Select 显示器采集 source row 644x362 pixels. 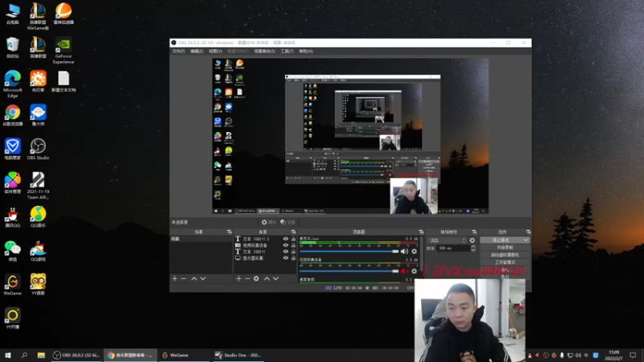point(265,258)
